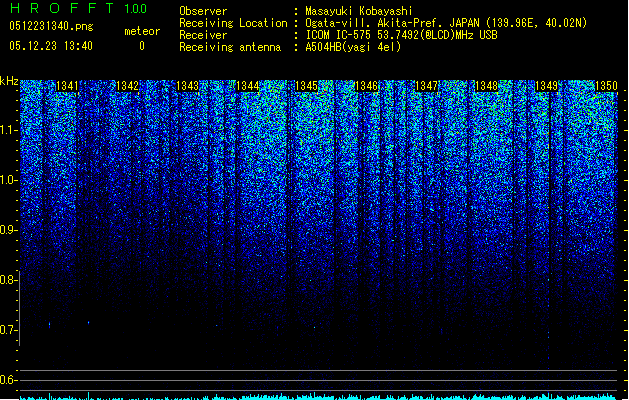
Task: Click the 1344 time marker
Action: (248, 86)
